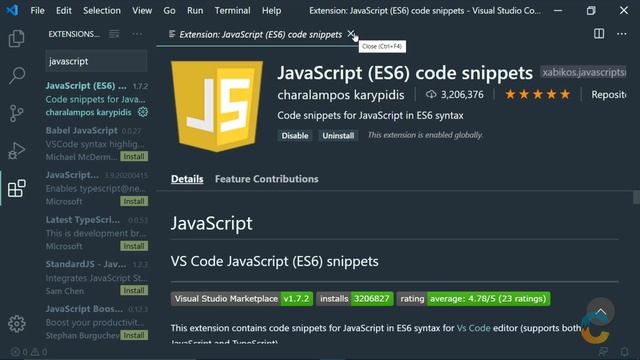Open the Edit menu

[64, 11]
